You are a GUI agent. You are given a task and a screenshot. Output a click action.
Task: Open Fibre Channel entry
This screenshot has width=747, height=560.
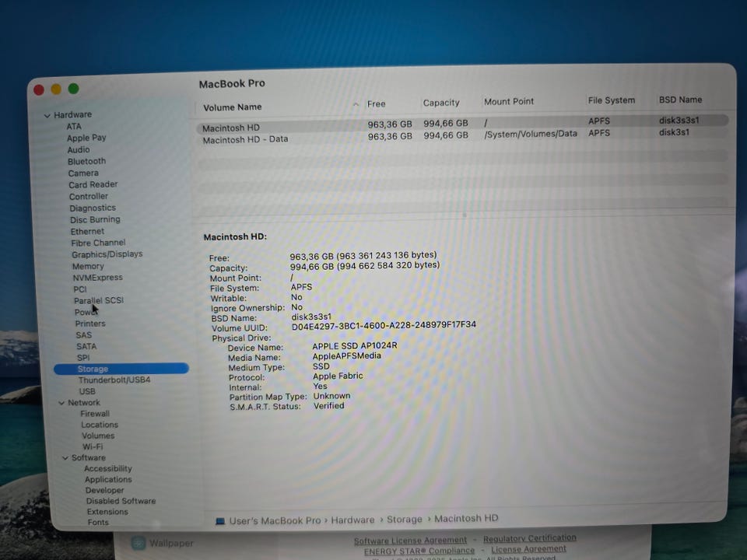[x=98, y=243]
